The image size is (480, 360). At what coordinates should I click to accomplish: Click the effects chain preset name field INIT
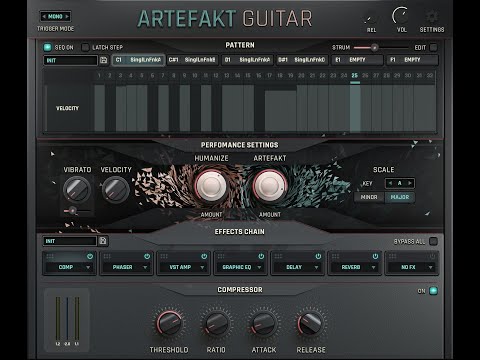coord(70,241)
